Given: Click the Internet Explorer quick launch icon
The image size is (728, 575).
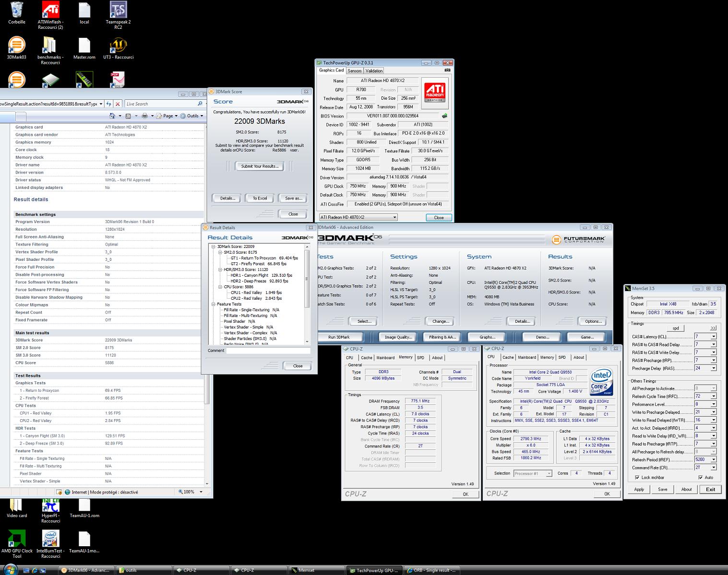Looking at the screenshot, I should pyautogui.click(x=35, y=570).
